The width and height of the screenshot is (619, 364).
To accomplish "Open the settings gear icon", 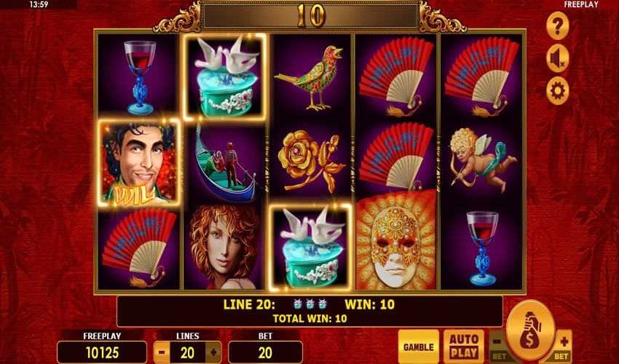I will click(557, 91).
